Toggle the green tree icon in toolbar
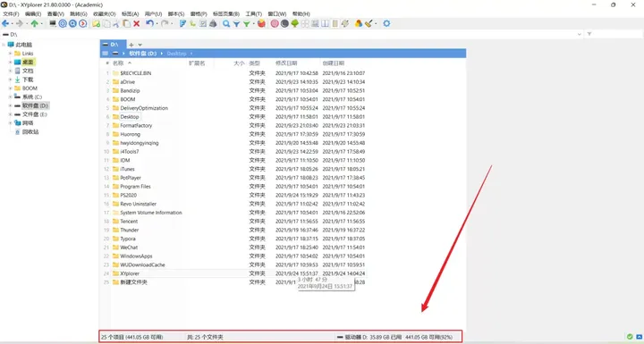Viewport: 644px width, 344px height. pos(294,24)
